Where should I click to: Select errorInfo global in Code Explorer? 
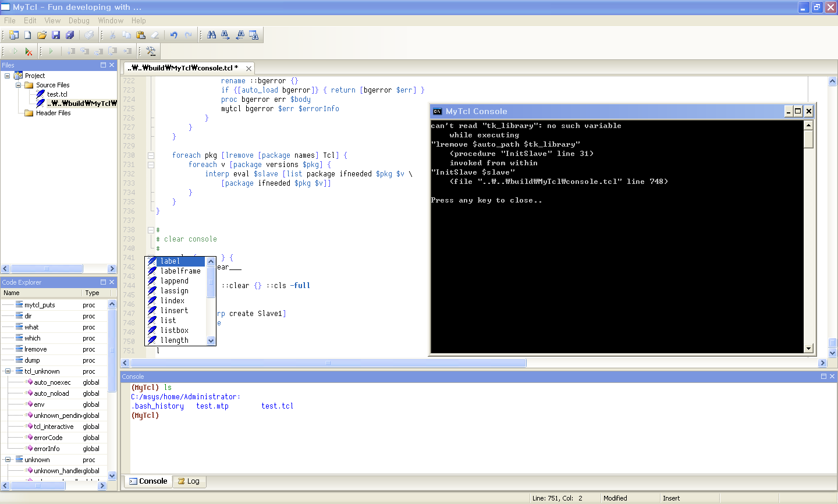(x=47, y=449)
